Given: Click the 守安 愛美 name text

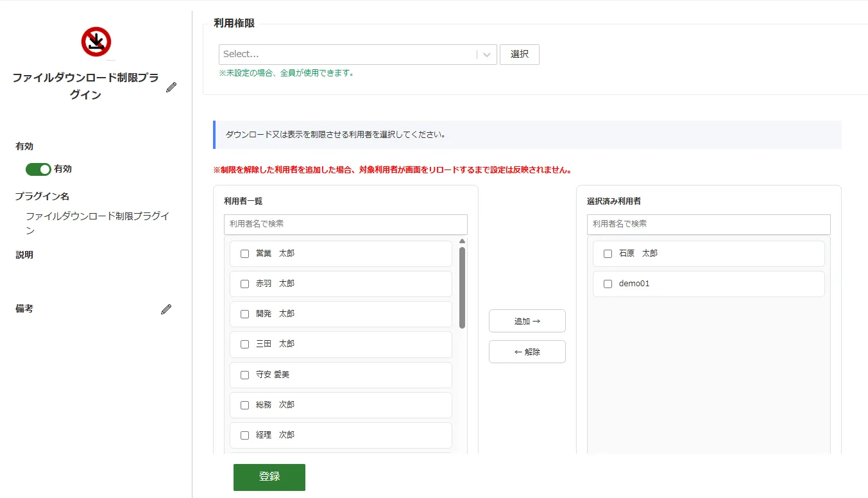Looking at the screenshot, I should tap(273, 375).
